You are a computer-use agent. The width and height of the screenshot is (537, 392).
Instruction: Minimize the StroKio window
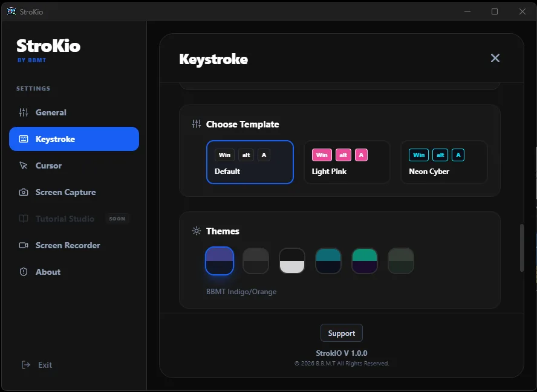(467, 11)
